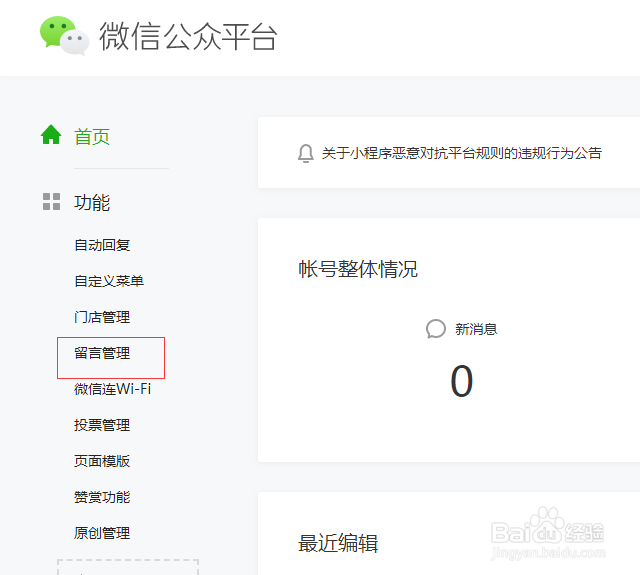Open 微信连Wi-Fi in the sidebar
This screenshot has height=575, width=640.
pos(113,389)
